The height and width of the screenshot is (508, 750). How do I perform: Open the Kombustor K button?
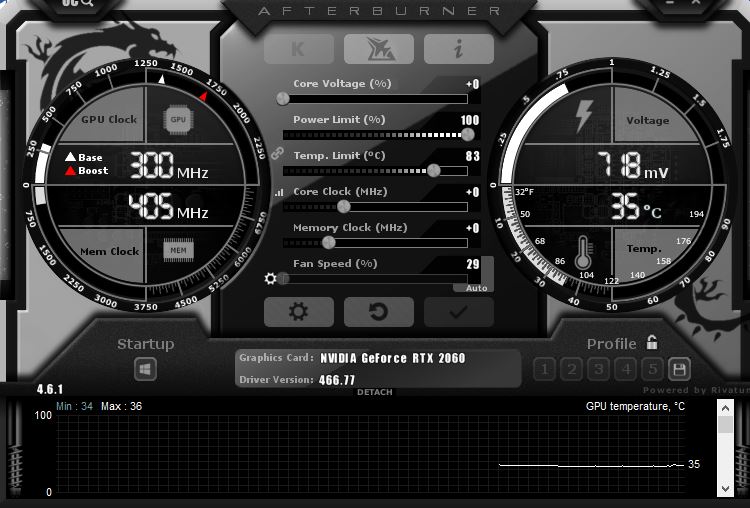pyautogui.click(x=298, y=49)
